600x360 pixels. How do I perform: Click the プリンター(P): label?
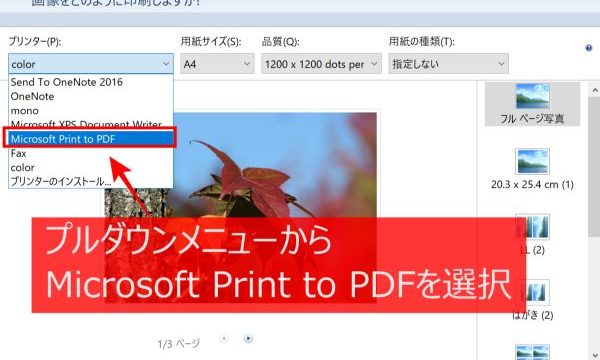coord(34,41)
